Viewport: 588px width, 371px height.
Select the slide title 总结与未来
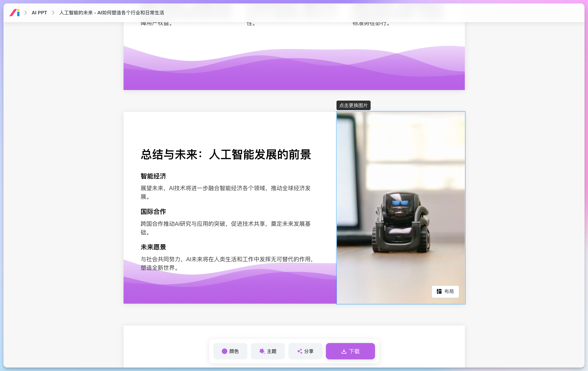point(226,154)
